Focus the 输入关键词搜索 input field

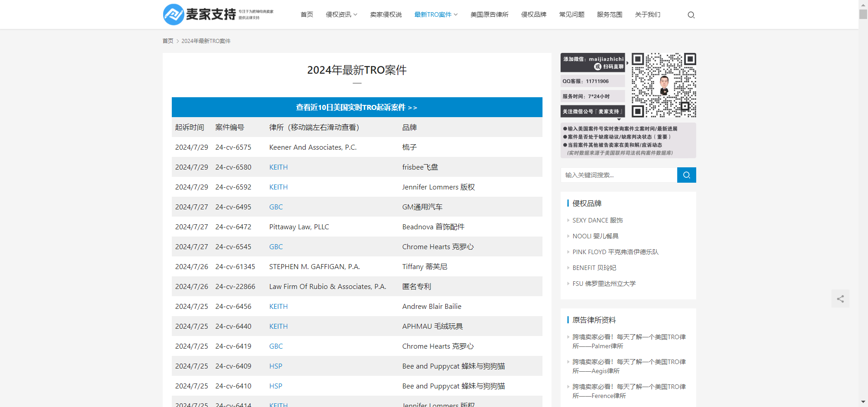619,175
